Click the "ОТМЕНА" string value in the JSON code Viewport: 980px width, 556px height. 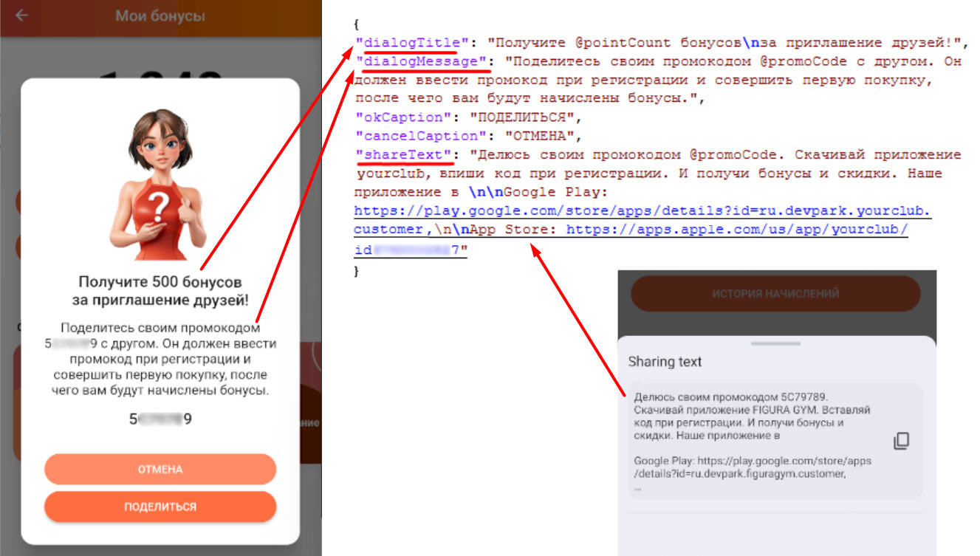coord(539,136)
